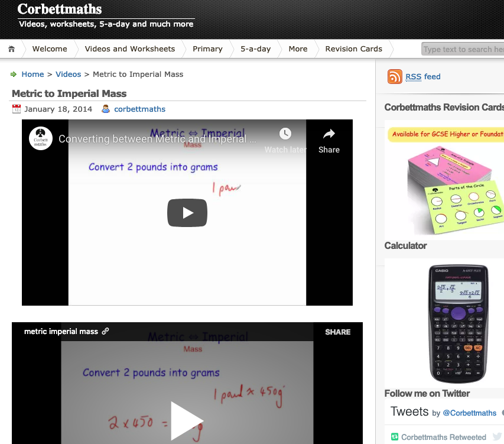Open the RSS feed via its orange icon
The image size is (504, 444).
tap(394, 76)
